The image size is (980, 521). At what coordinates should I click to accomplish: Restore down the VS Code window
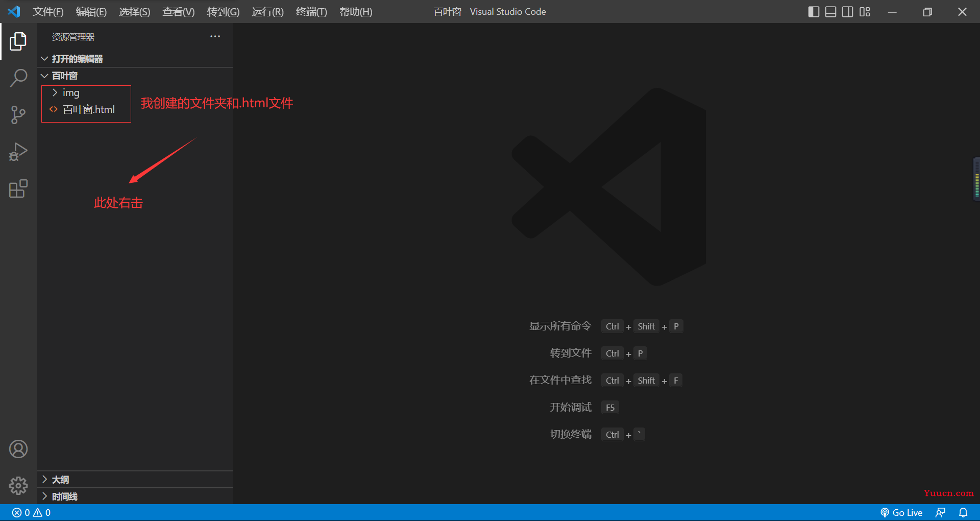[927, 12]
